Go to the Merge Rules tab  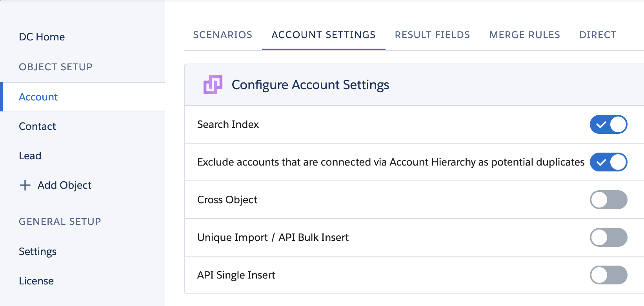pyautogui.click(x=525, y=35)
